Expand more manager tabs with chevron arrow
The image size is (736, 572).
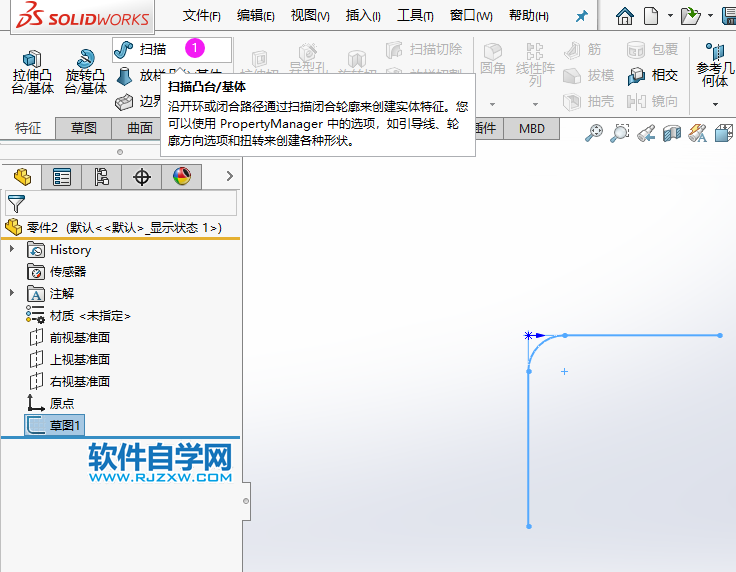click(230, 176)
